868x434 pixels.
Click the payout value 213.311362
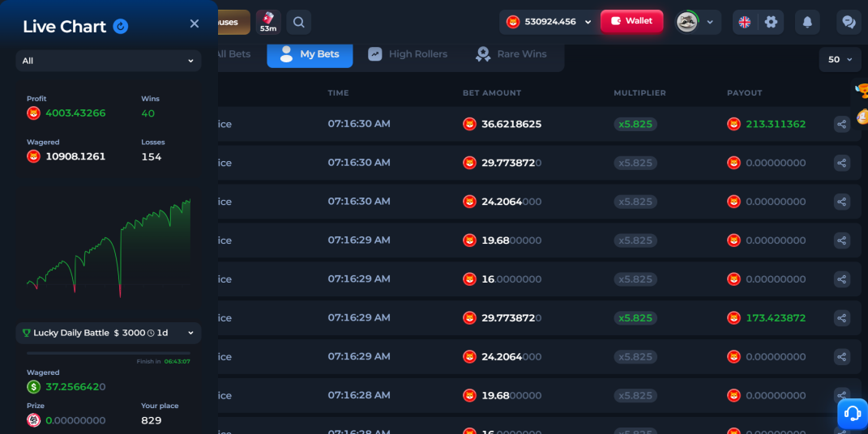coord(776,124)
